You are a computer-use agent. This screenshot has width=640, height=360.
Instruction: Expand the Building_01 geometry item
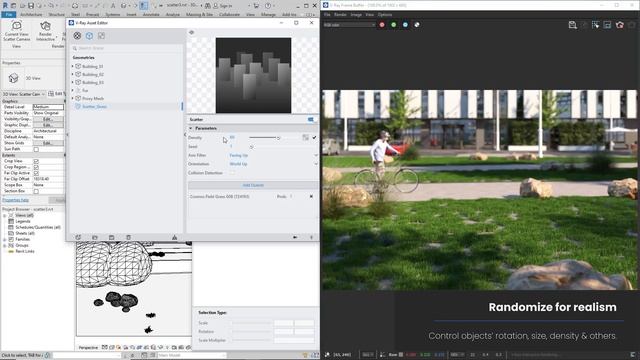click(73, 66)
